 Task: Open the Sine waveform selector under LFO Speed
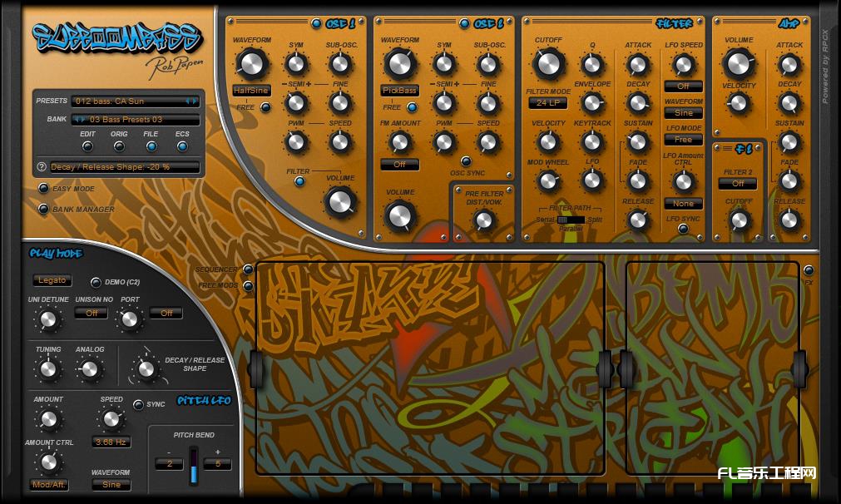click(x=683, y=112)
